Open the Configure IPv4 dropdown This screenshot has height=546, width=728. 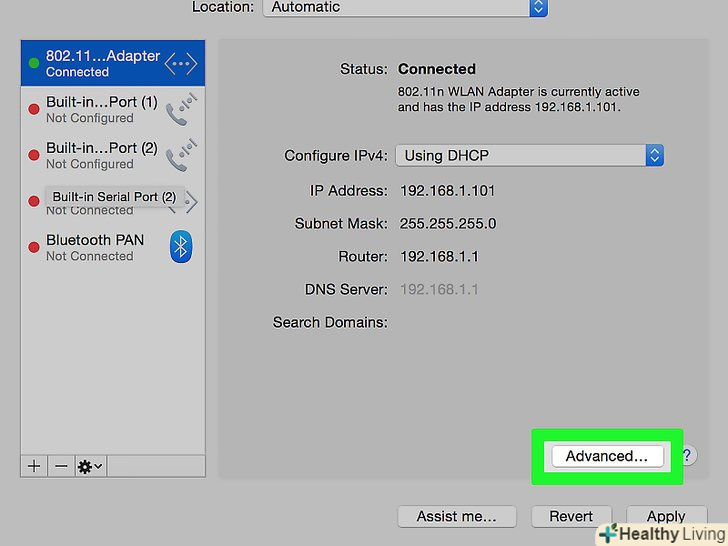pyautogui.click(x=530, y=156)
